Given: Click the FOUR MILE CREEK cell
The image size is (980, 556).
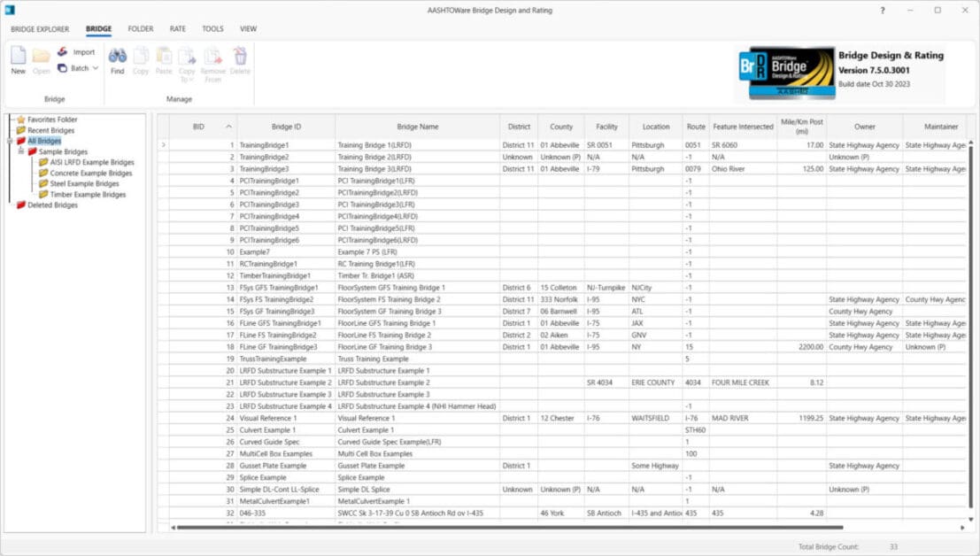Looking at the screenshot, I should click(743, 382).
